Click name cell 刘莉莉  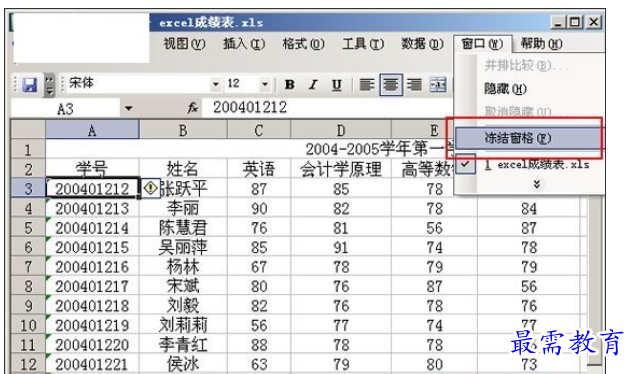click(183, 325)
